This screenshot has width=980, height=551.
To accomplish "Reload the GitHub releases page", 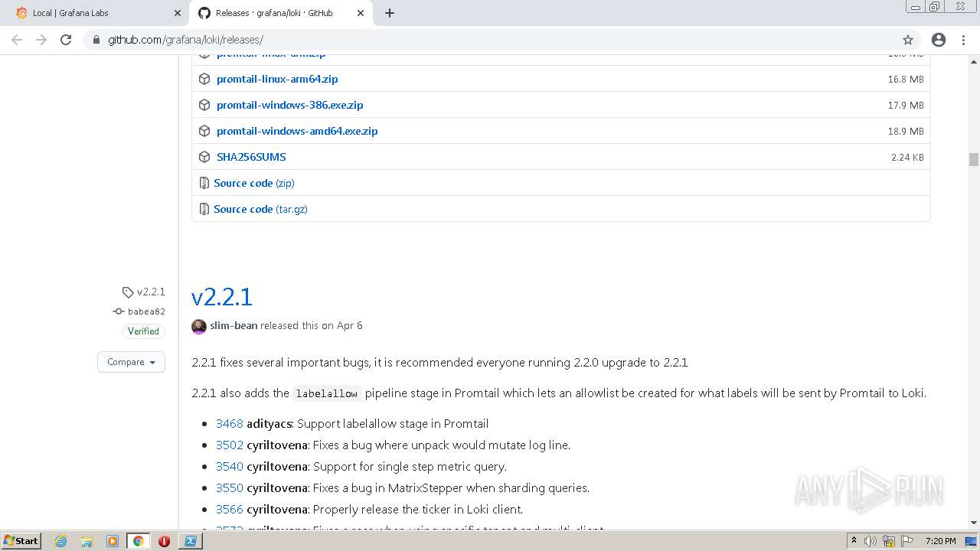I will (x=66, y=40).
